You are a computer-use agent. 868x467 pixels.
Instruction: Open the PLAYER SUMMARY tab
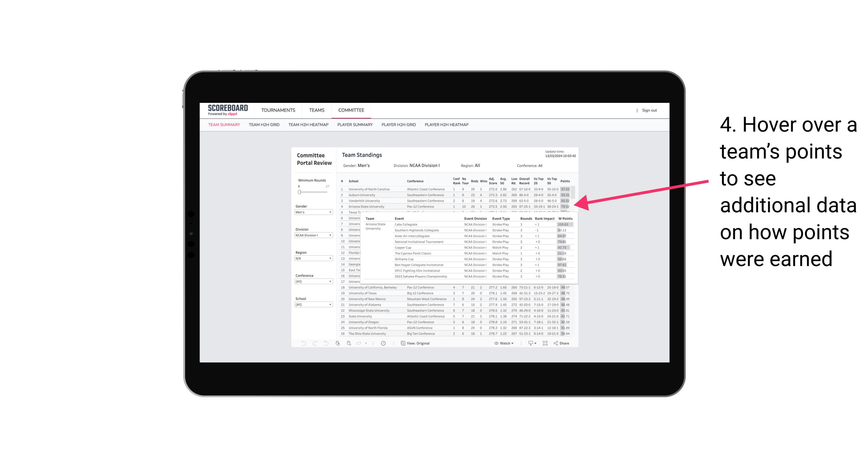pyautogui.click(x=355, y=127)
